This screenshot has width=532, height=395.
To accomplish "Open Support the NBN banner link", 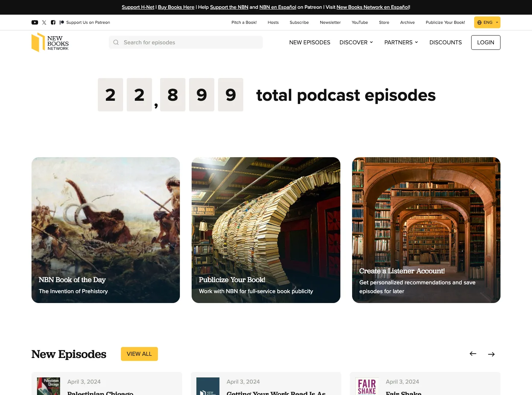I will (x=229, y=7).
